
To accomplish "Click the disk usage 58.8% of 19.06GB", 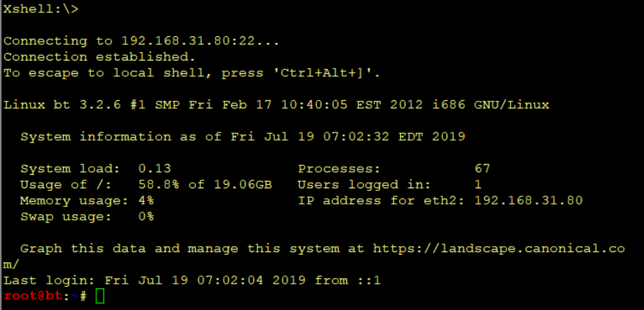I will (x=205, y=185).
